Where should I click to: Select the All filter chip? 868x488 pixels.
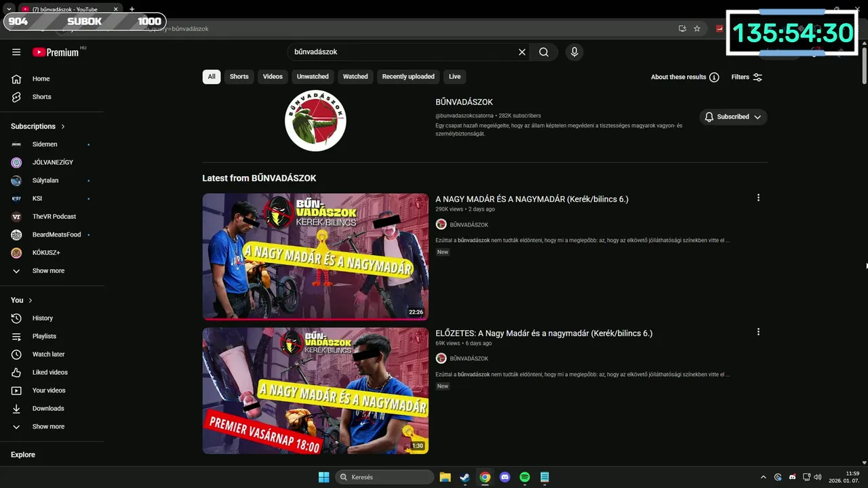[x=212, y=77]
